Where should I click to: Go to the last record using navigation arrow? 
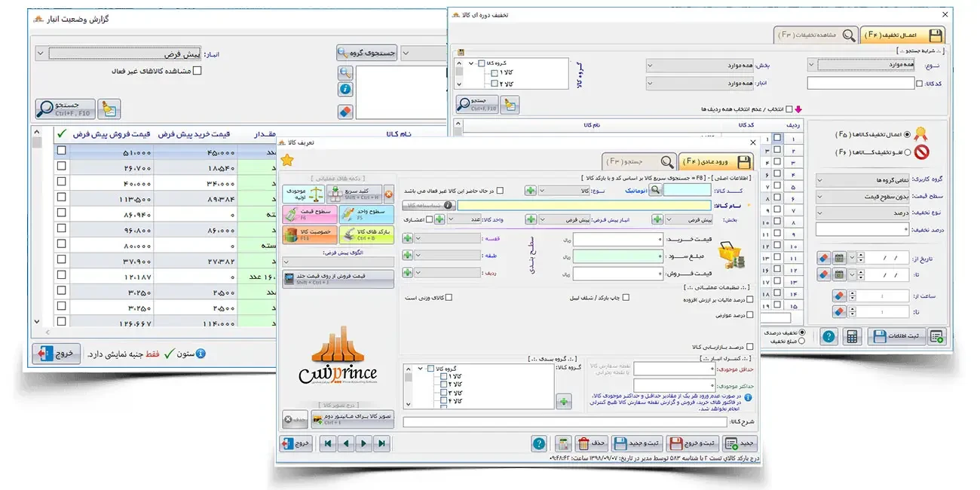327,443
